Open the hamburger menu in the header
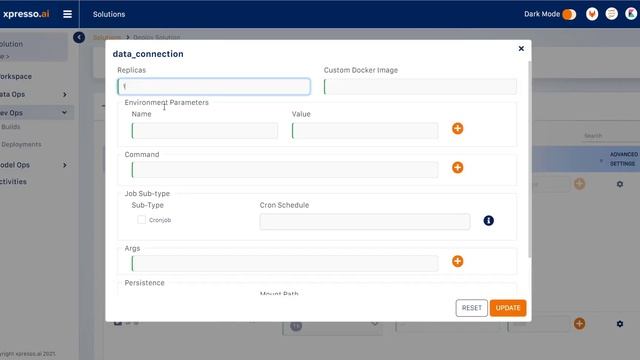640x360 pixels. 67,14
